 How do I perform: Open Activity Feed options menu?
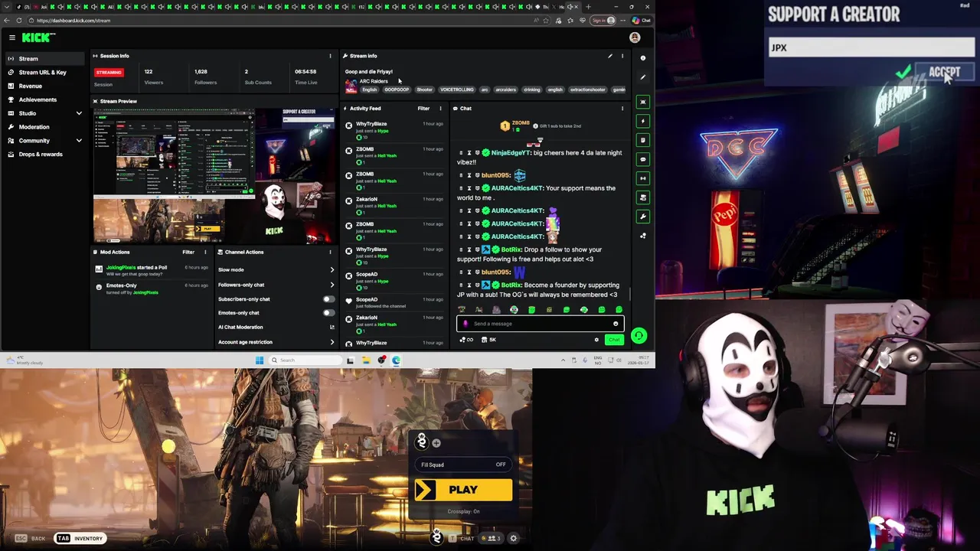pyautogui.click(x=440, y=109)
